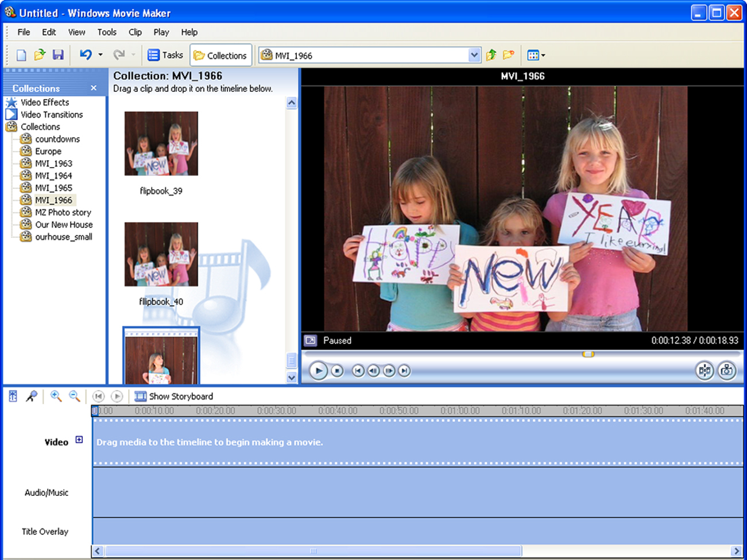Toggle the Collections pane button
The height and width of the screenshot is (560, 747).
tap(220, 55)
